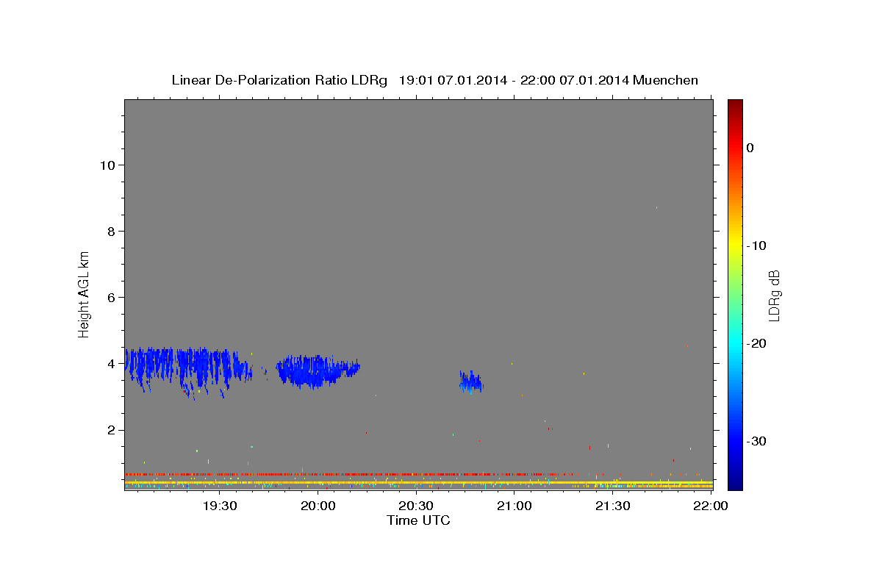Image resolution: width=882 pixels, height=588 pixels.
Task: Click the colorbar value -20
Action: coord(757,343)
